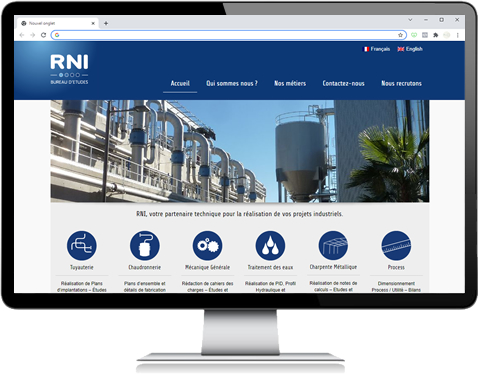Screen dimensions: 478x374
Task: Open the Chrome three-dot menu
Action: [x=458, y=35]
